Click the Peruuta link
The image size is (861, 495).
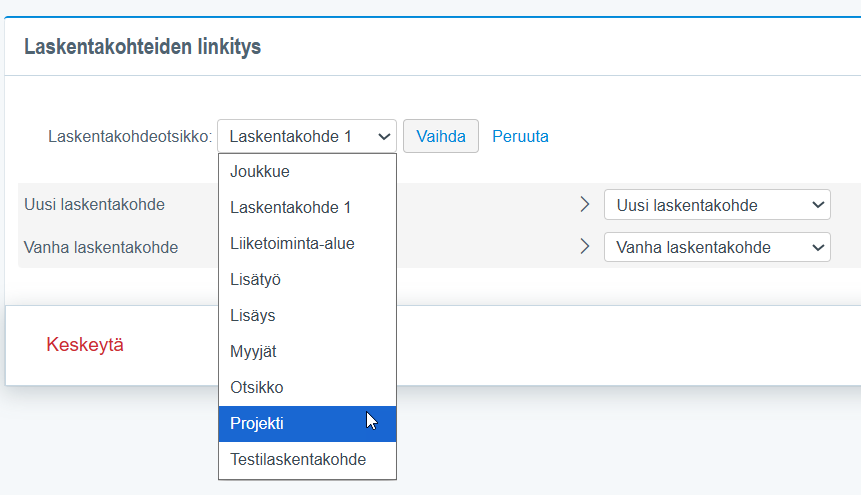click(520, 136)
